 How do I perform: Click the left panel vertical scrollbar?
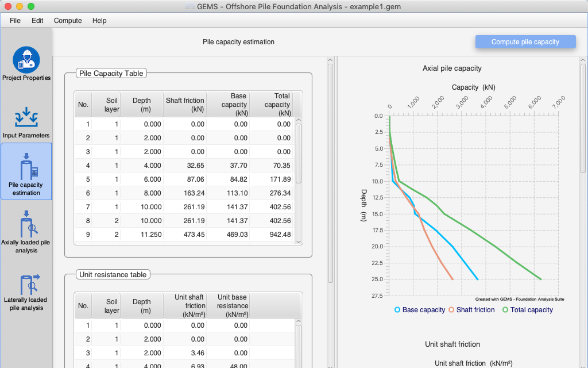coord(330,172)
